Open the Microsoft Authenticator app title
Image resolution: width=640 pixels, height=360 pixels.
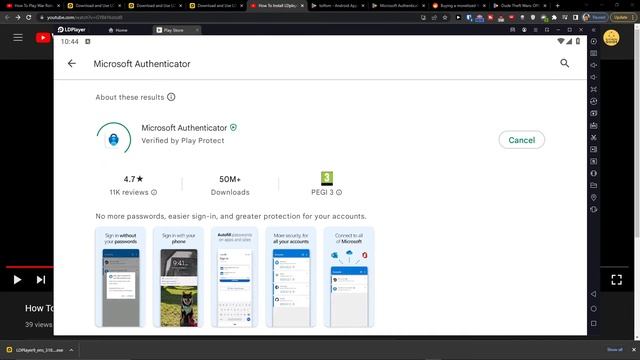tap(184, 128)
